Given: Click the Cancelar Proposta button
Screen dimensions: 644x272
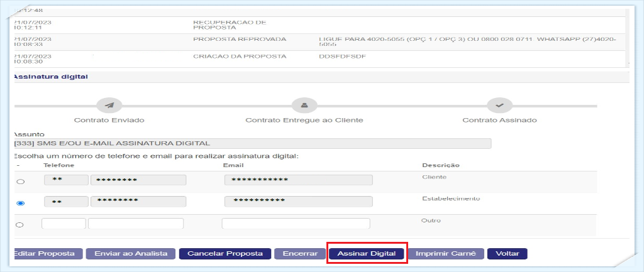Looking at the screenshot, I should [225, 254].
